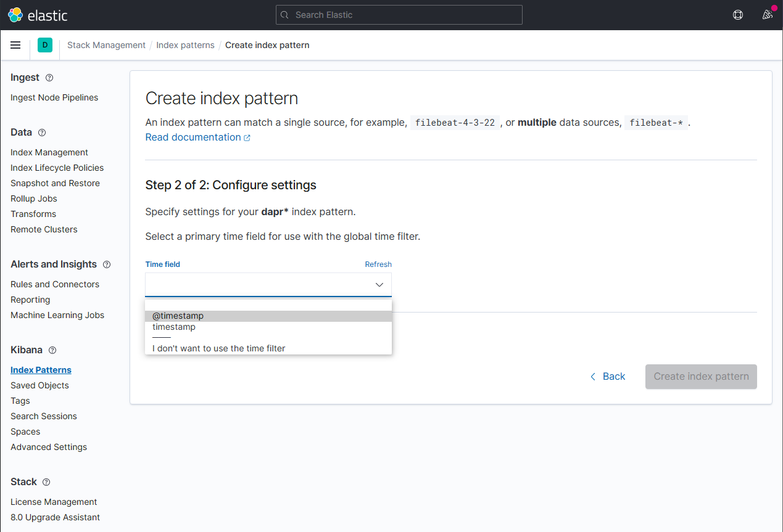Click the help icon beside Ingest heading

[49, 78]
